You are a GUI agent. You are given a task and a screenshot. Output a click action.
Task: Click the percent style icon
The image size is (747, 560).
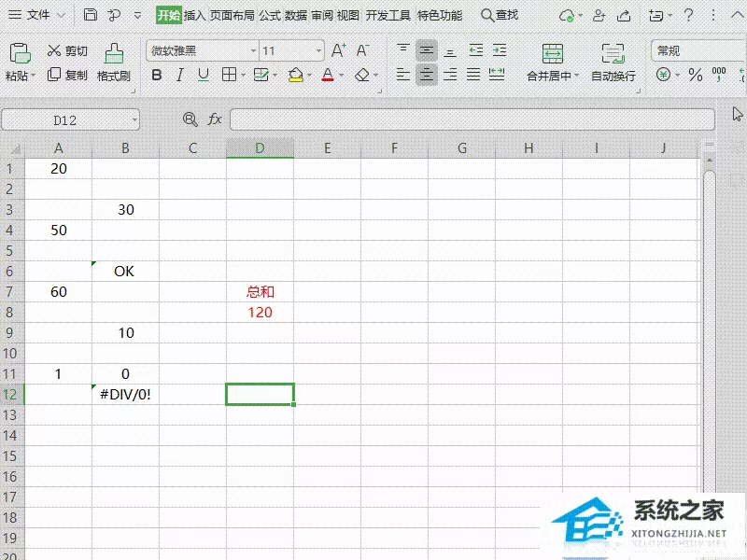(x=695, y=75)
